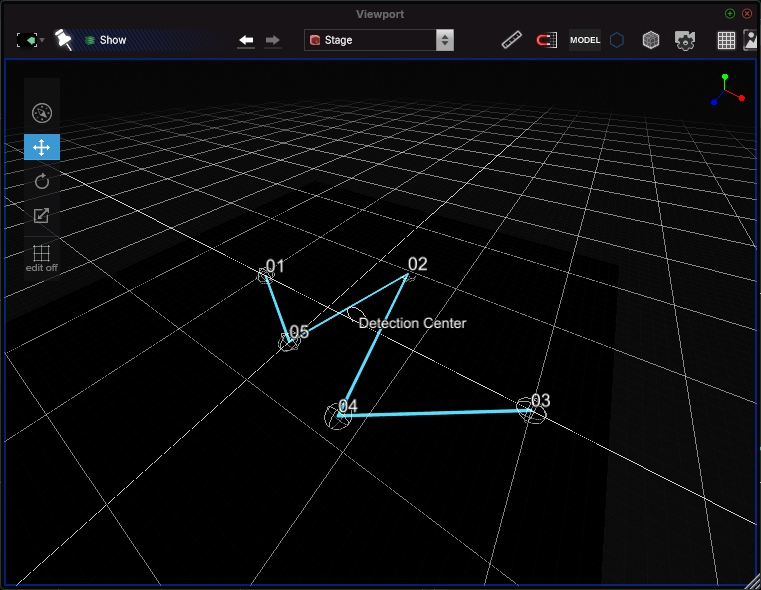Select the move/translate tool
Image resolution: width=761 pixels, height=590 pixels.
tap(42, 147)
